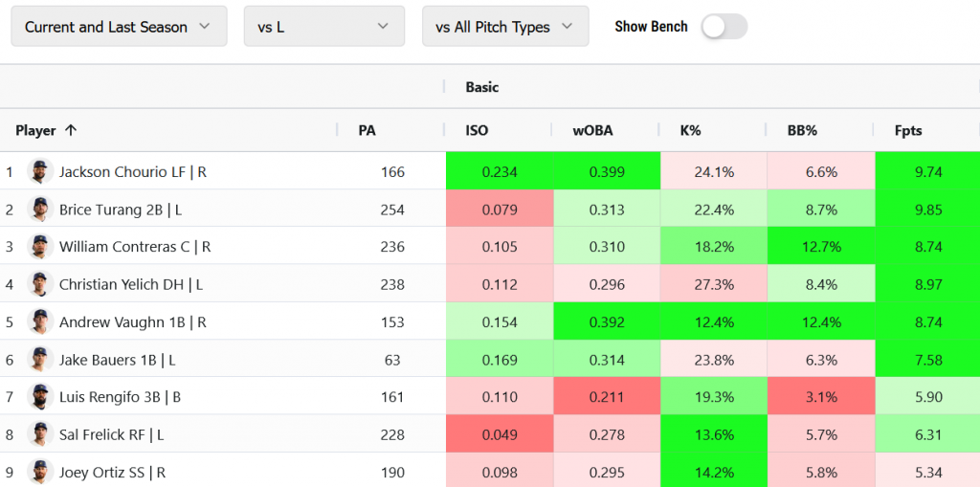The width and height of the screenshot is (980, 487).
Task: Click the Fpts column header
Action: click(x=908, y=131)
